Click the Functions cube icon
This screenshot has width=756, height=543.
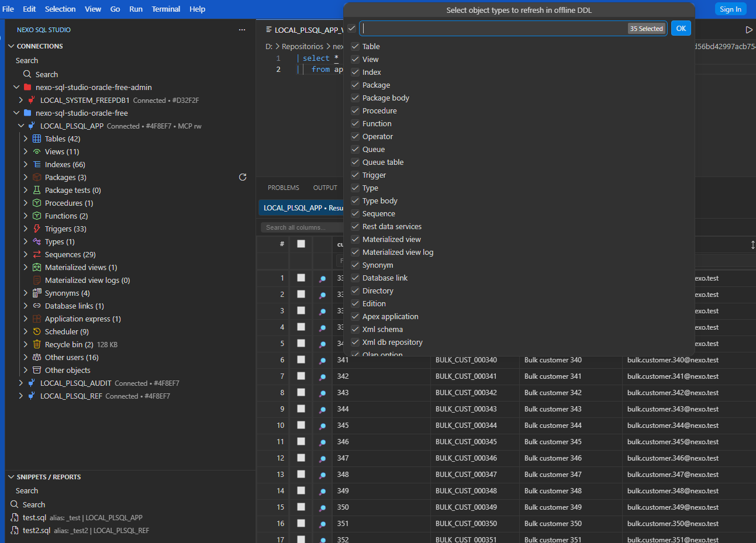[37, 216]
